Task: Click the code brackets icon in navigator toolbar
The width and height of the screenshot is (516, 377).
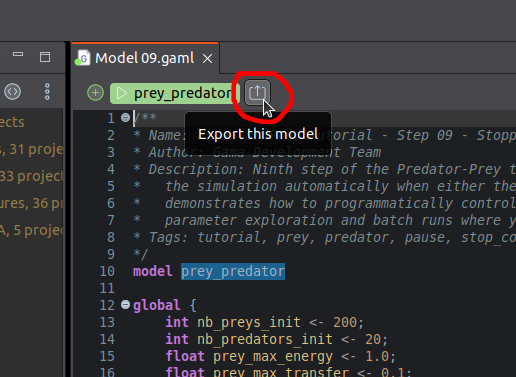Action: tap(13, 91)
